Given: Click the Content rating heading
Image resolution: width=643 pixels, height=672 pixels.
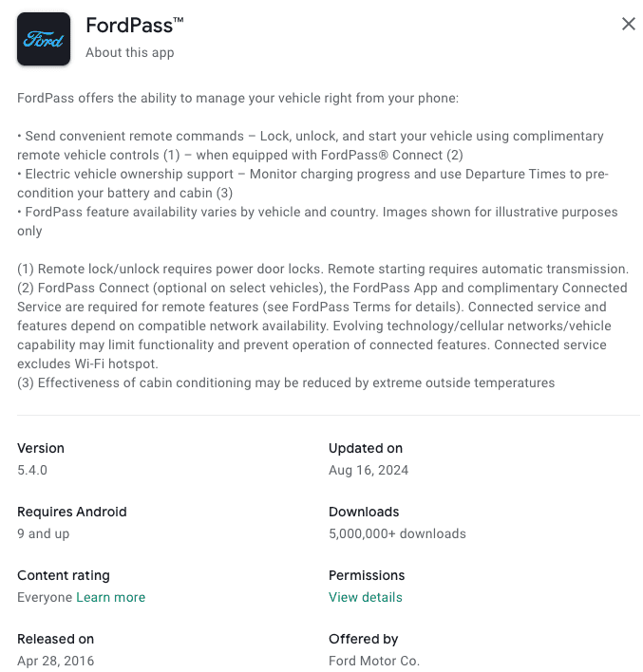Looking at the screenshot, I should [x=64, y=575].
